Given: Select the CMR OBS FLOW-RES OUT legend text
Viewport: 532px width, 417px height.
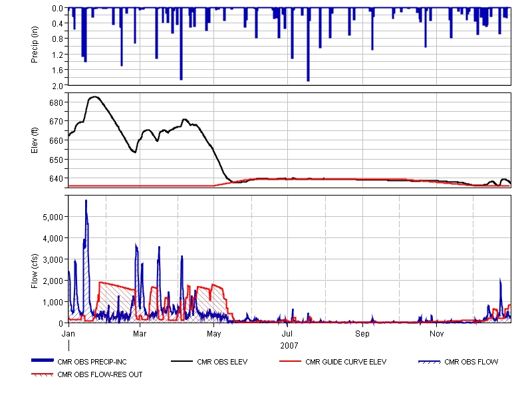Looking at the screenshot, I should pos(100,374).
